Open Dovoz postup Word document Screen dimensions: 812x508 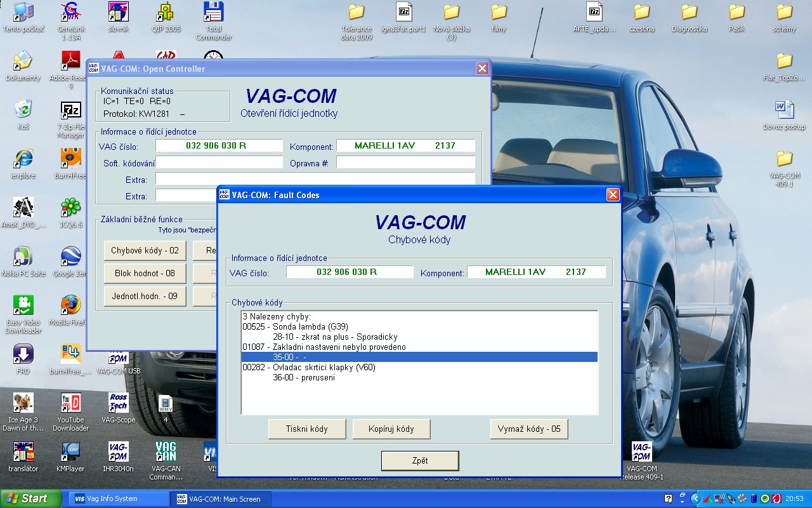pyautogui.click(x=785, y=114)
